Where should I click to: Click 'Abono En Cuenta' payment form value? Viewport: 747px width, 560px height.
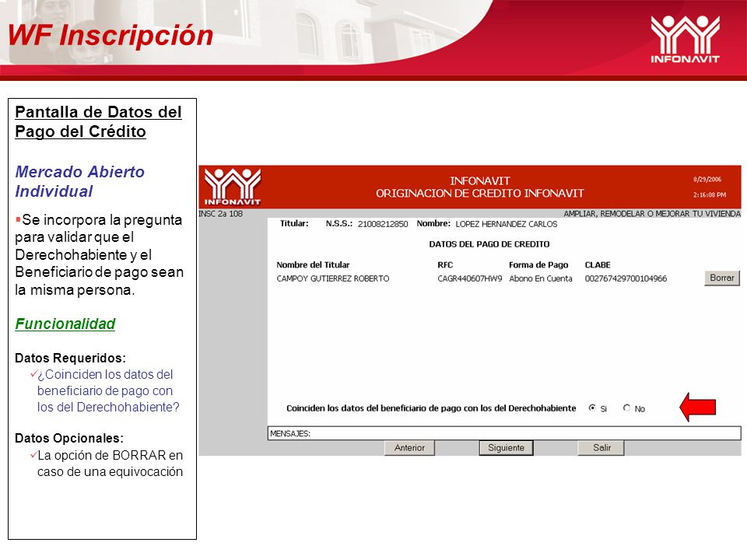point(540,278)
